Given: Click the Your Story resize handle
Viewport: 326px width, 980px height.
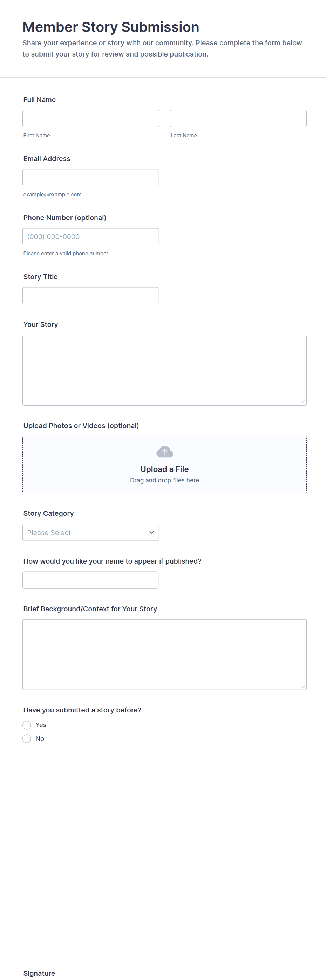Looking at the screenshot, I should click(x=303, y=402).
